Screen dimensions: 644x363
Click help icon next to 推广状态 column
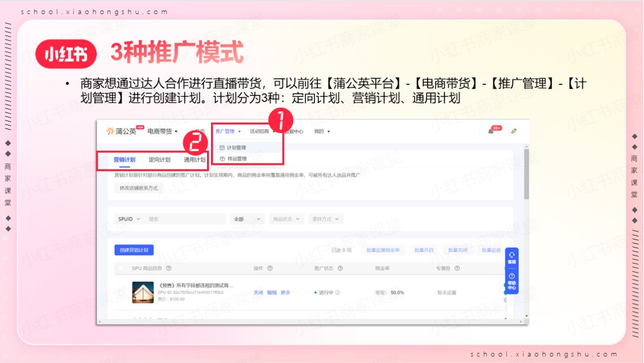[x=340, y=268]
